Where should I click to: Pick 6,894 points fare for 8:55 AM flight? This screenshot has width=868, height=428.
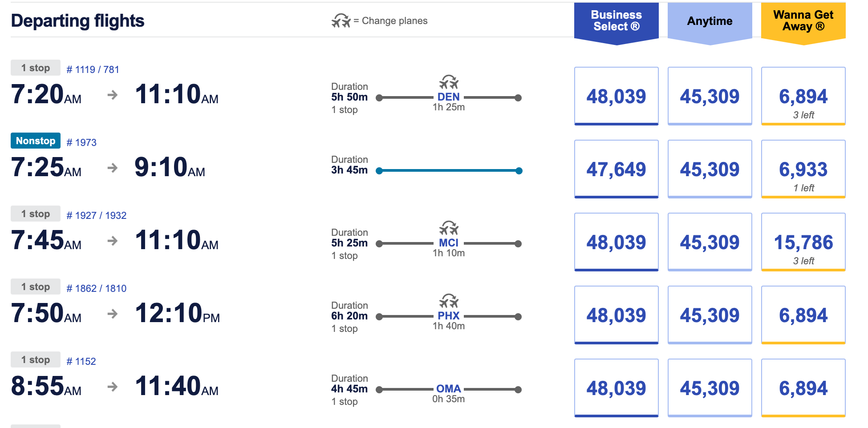coord(803,388)
